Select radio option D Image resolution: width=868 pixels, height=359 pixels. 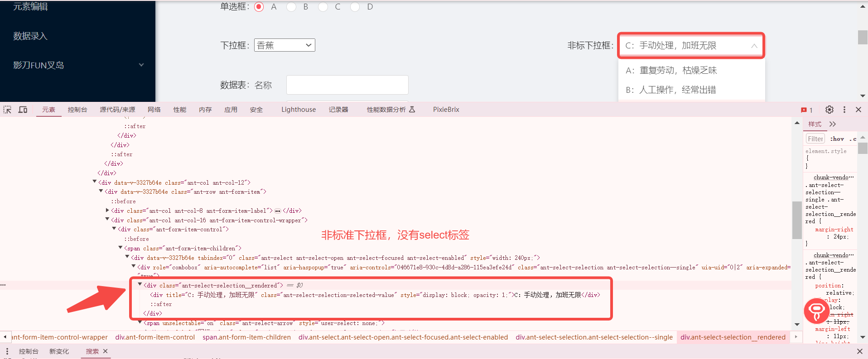point(355,7)
